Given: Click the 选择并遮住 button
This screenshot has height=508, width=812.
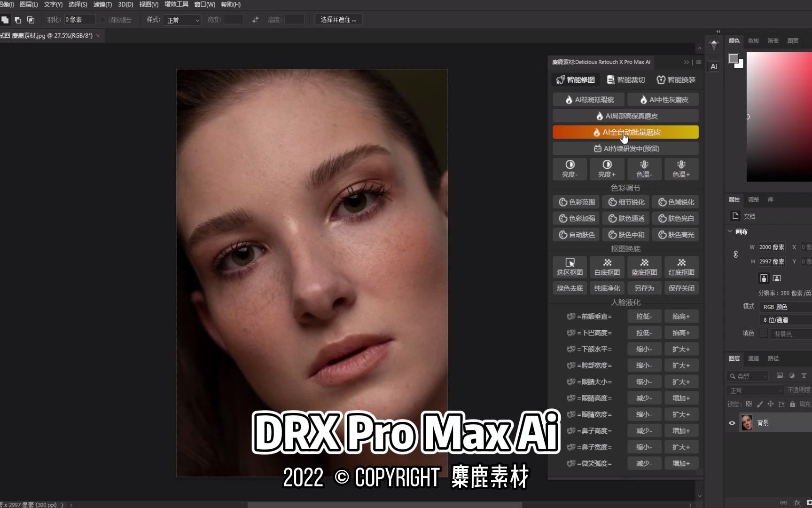Looking at the screenshot, I should pos(338,19).
